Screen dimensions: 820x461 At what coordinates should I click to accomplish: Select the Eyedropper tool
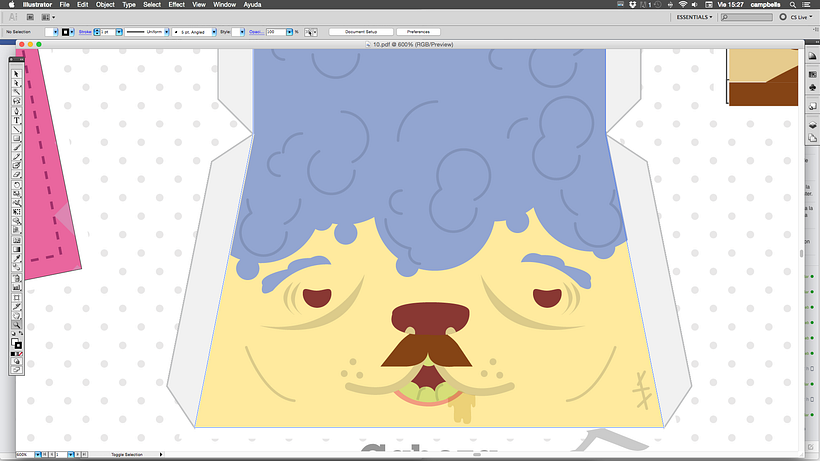pos(16,258)
